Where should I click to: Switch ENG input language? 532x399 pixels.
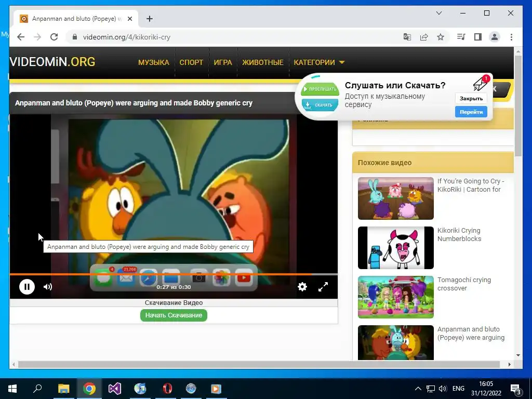458,389
